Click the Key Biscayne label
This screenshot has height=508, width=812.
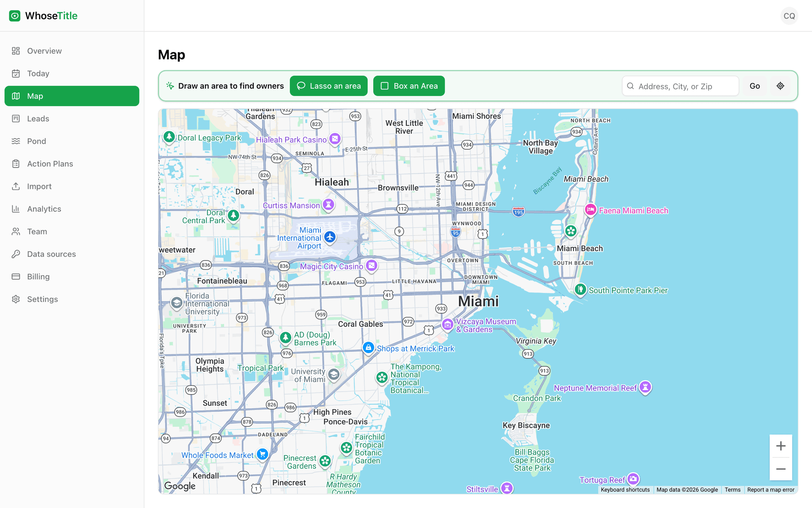click(526, 425)
